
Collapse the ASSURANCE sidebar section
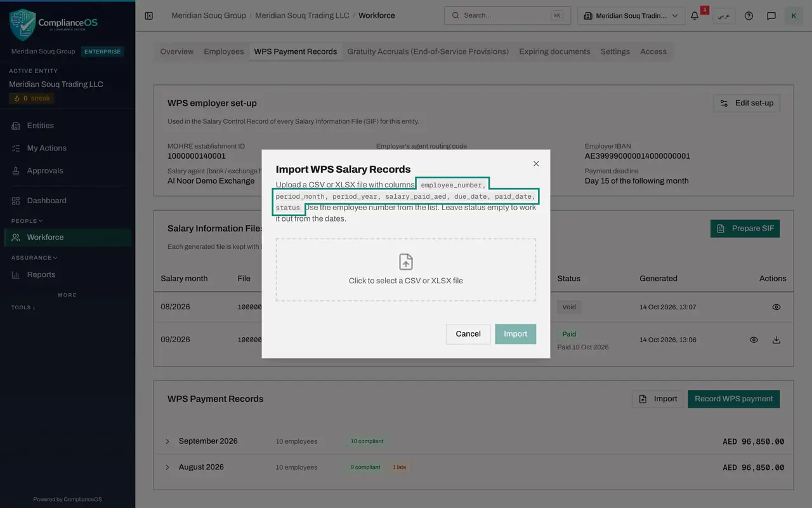tap(34, 258)
